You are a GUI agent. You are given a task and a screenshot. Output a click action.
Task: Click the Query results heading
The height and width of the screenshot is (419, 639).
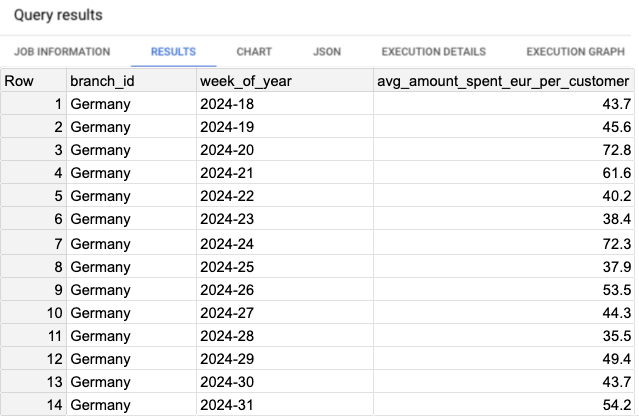coord(58,17)
